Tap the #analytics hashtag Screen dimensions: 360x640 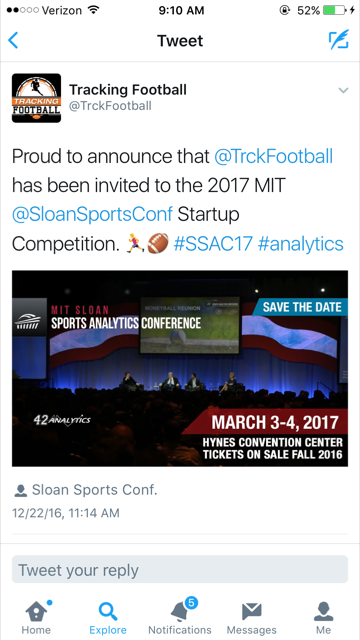[301, 244]
